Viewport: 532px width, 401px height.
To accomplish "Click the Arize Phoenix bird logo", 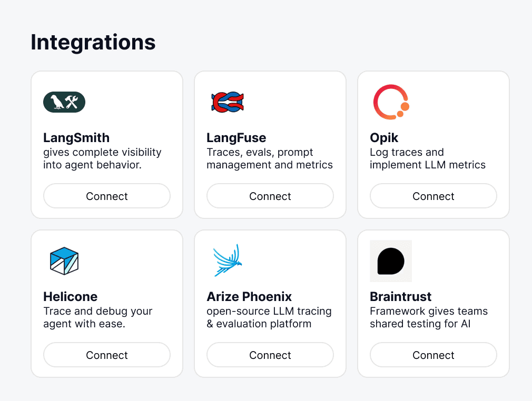I will point(228,260).
